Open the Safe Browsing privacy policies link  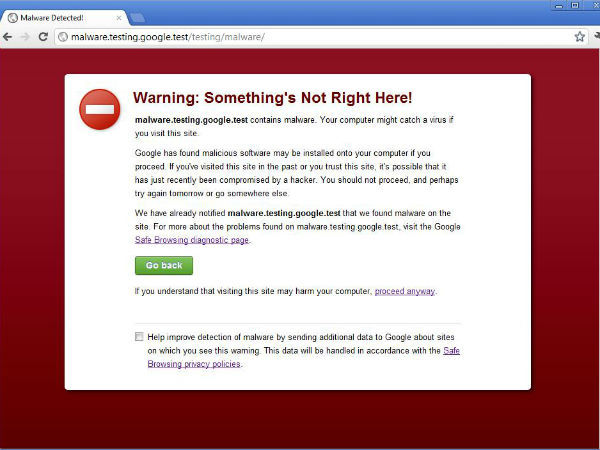click(303, 357)
